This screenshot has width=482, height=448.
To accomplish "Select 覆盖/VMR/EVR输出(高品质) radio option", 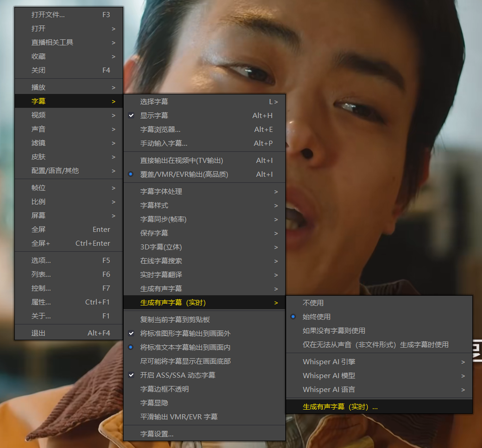I will [x=204, y=174].
